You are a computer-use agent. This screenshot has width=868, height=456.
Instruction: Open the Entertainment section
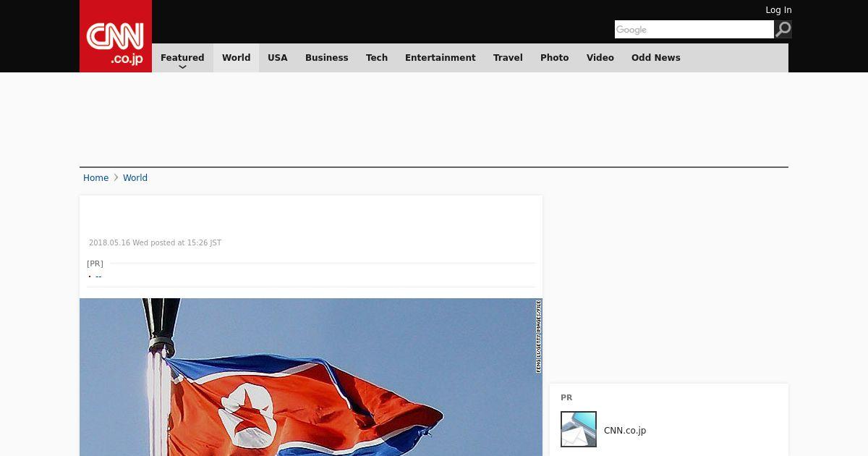click(441, 58)
